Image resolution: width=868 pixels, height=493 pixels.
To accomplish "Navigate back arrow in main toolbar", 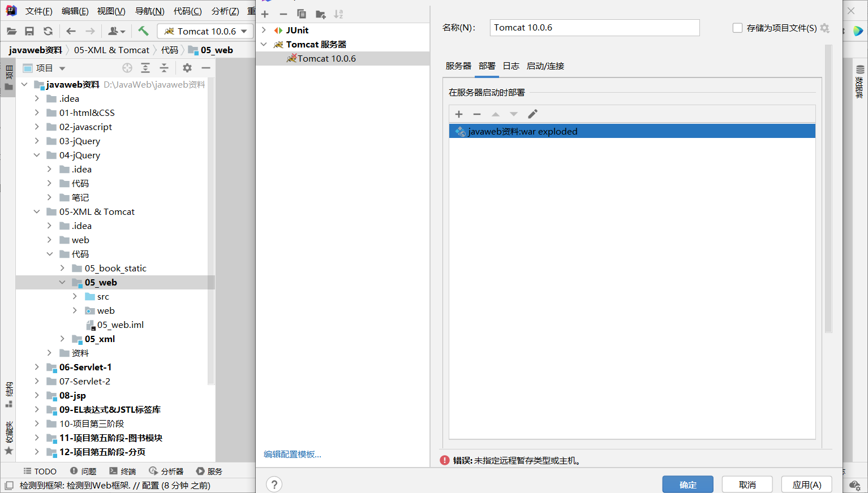I will pyautogui.click(x=71, y=31).
